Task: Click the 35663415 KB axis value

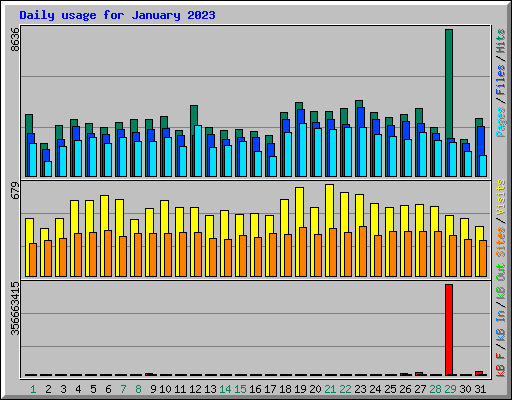Action: click(15, 309)
